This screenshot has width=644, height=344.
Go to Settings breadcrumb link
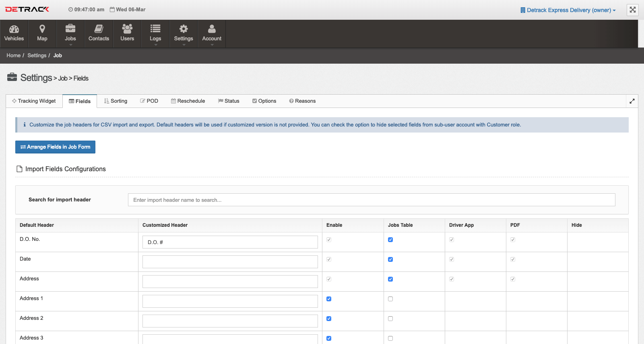(37, 56)
